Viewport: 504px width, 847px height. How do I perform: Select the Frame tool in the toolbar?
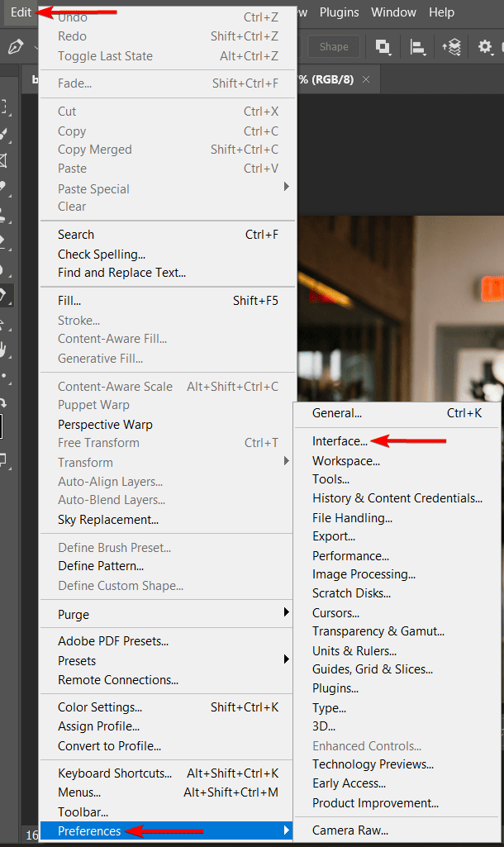(x=4, y=159)
